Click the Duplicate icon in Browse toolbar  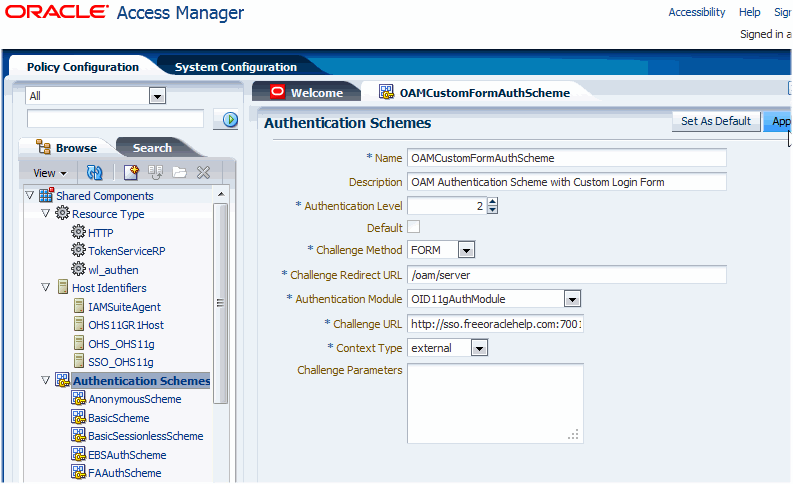(x=155, y=172)
